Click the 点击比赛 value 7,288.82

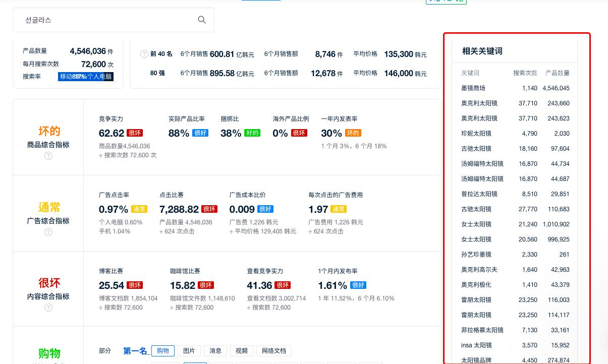point(179,209)
